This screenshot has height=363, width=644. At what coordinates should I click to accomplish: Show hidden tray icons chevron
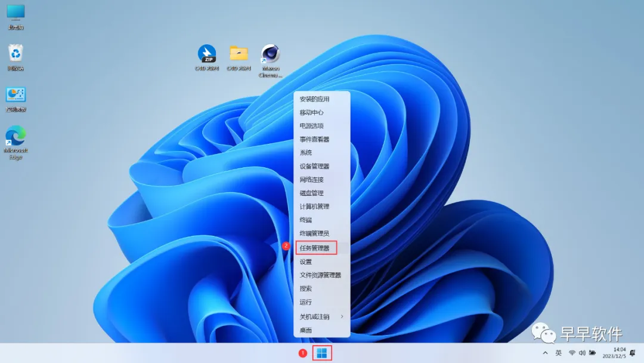click(545, 353)
